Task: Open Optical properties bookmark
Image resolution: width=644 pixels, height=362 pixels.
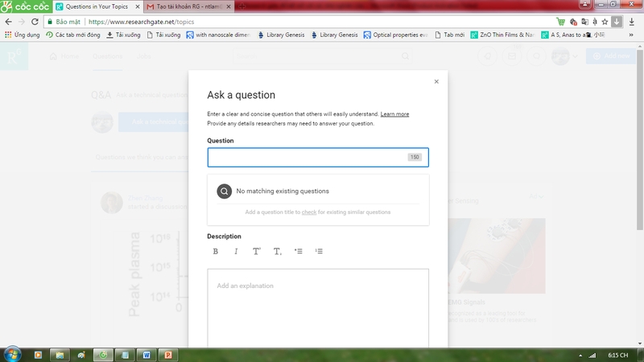Action: click(x=395, y=35)
